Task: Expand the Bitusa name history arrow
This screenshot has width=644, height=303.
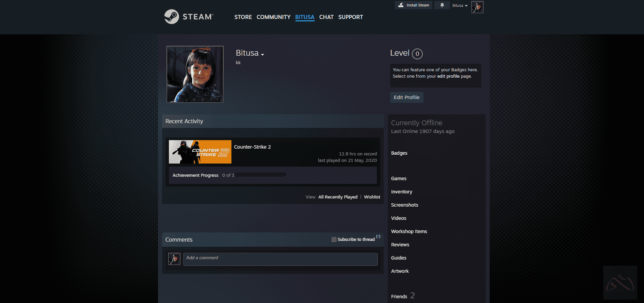Action: click(x=262, y=54)
